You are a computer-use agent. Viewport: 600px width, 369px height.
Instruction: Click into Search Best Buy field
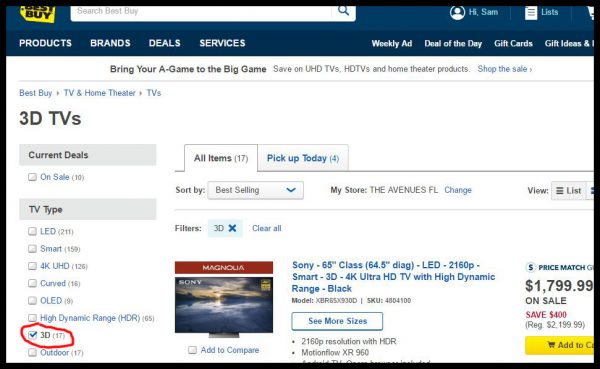pos(201,12)
